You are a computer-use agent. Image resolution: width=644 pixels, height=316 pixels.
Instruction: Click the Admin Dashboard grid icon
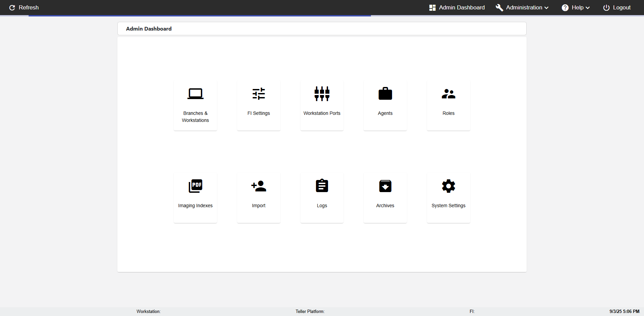point(432,8)
